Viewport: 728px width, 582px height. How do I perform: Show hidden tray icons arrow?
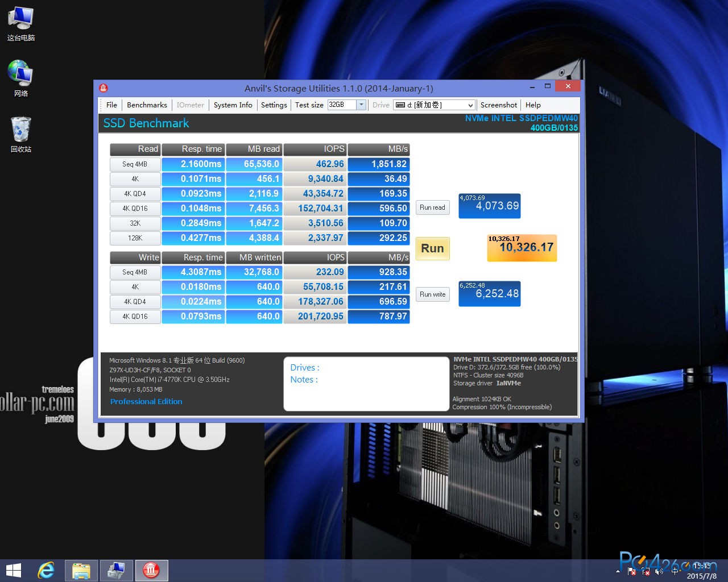(618, 571)
